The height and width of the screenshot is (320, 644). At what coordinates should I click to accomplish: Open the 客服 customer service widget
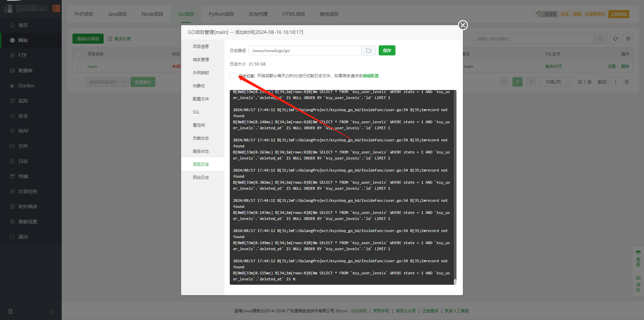[638, 258]
